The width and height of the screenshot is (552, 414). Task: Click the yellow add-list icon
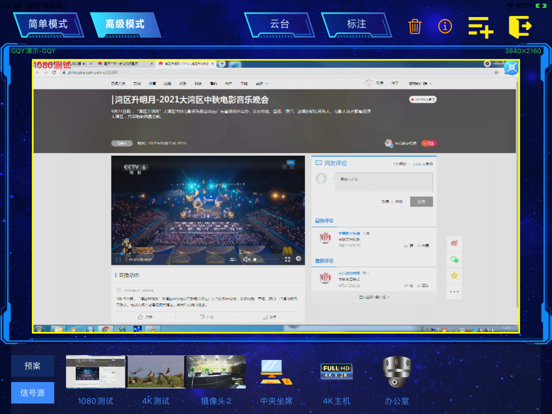coord(481,27)
